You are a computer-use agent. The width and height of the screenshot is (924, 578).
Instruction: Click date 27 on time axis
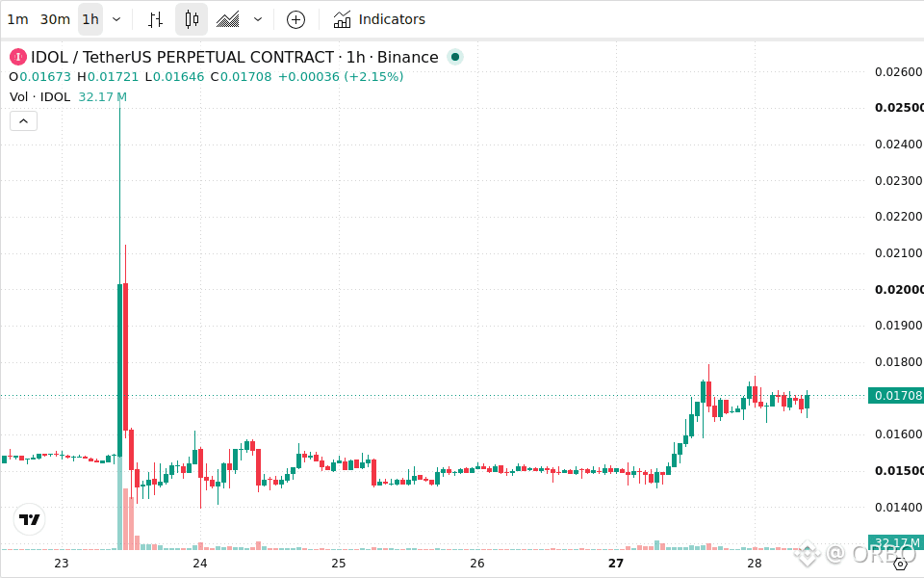tap(616, 564)
